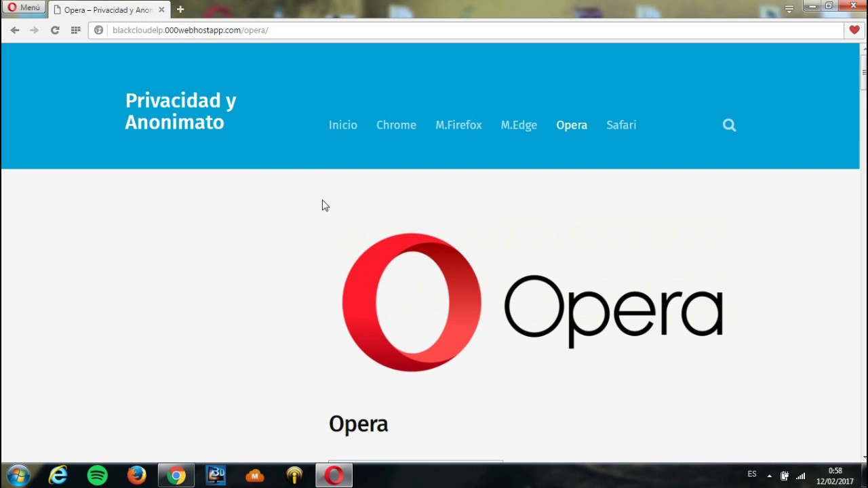This screenshot has height=488, width=868.
Task: Open the Opera nav link
Action: point(572,125)
